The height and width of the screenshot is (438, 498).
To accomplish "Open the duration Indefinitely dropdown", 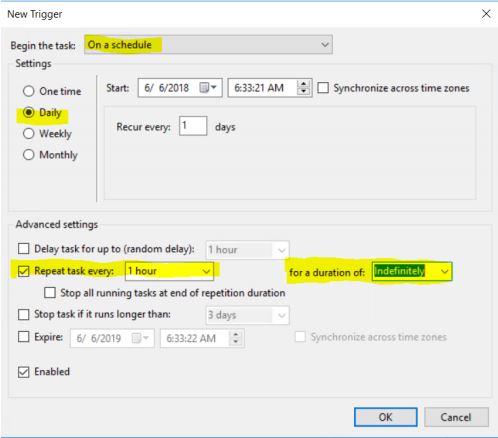I will tap(412, 271).
